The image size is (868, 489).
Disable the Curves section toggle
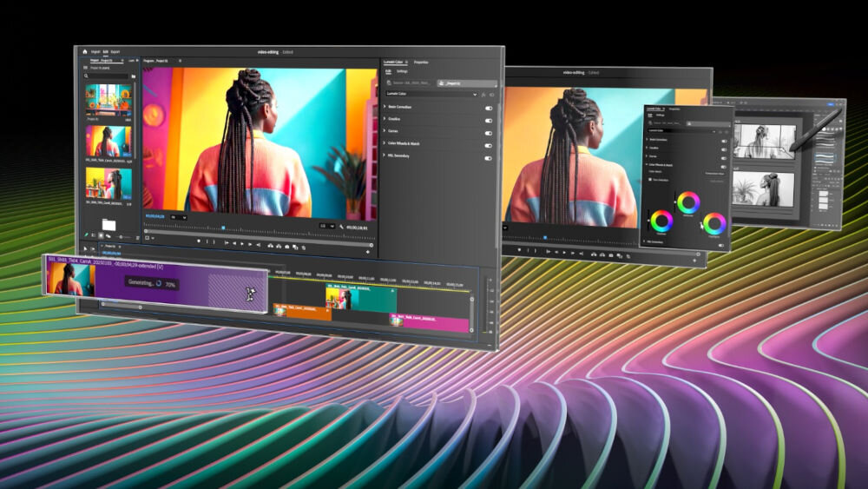488,133
